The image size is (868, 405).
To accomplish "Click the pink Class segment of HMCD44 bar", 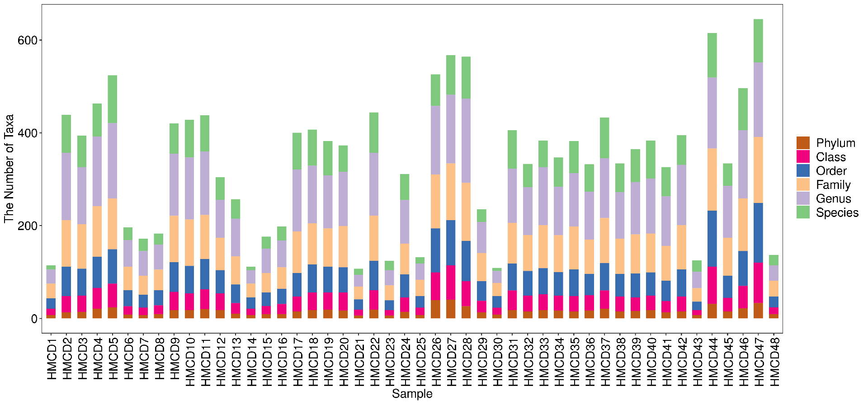I will 712,285.
